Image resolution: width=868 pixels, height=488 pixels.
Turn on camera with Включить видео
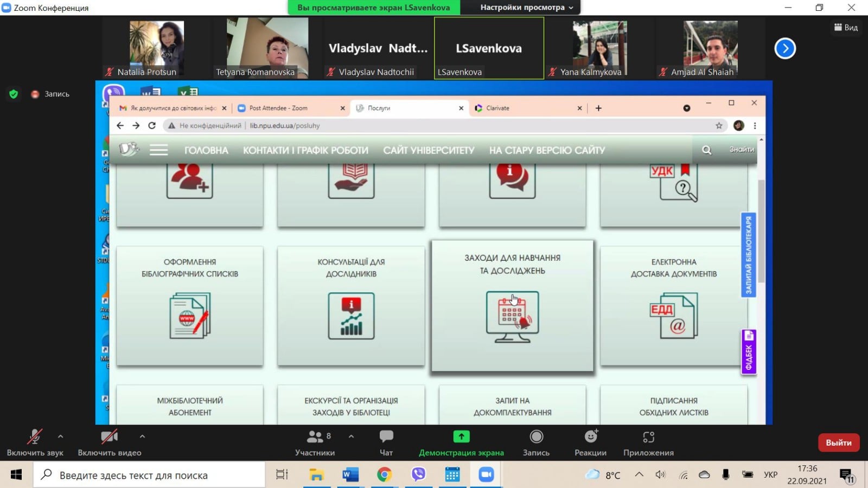(109, 437)
